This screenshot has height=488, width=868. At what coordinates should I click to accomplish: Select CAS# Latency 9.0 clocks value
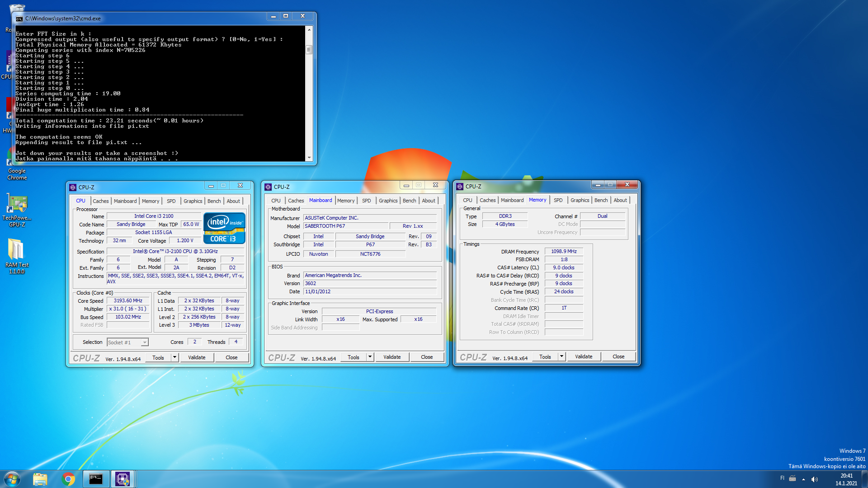[x=564, y=268]
